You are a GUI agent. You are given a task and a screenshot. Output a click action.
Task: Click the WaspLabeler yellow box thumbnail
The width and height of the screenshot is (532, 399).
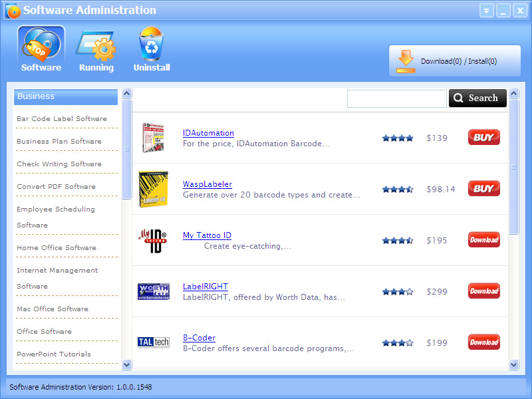click(x=154, y=189)
